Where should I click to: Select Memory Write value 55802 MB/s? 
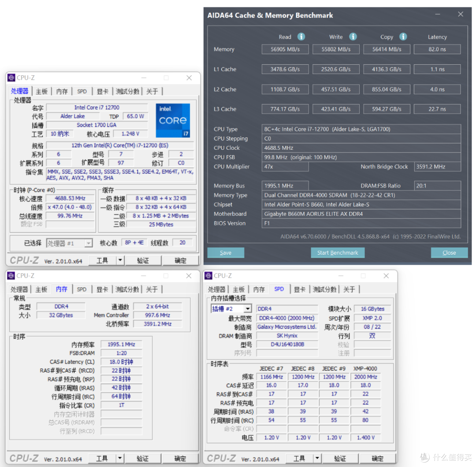click(x=336, y=49)
